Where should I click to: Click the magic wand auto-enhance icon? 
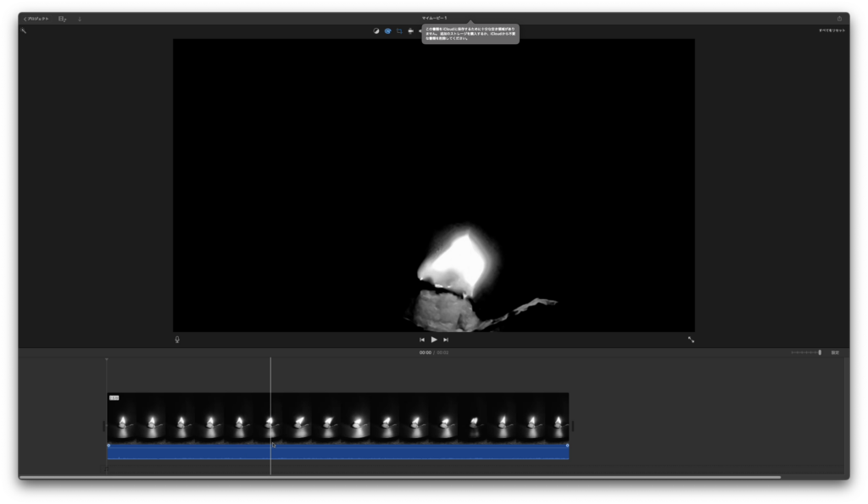pyautogui.click(x=24, y=31)
